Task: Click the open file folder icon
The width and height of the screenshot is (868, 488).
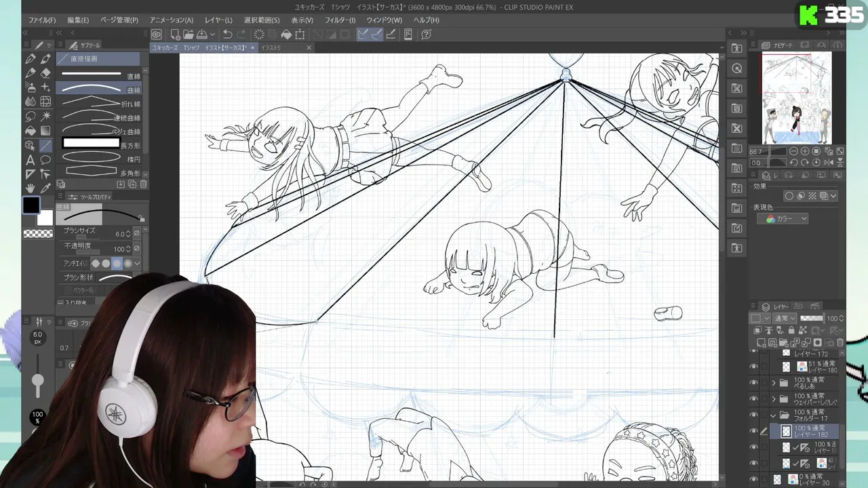Action: (x=188, y=35)
